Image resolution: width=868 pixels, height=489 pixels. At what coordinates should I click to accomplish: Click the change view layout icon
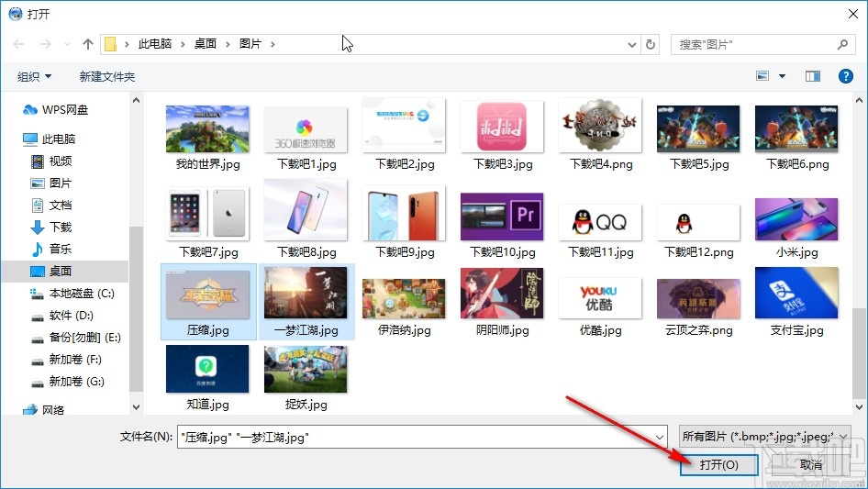(x=762, y=76)
